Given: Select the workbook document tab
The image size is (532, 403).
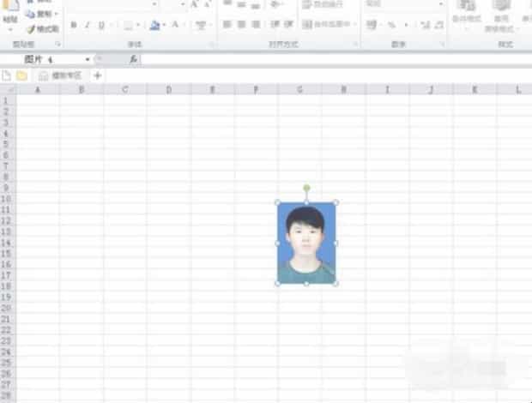Looking at the screenshot, I should pyautogui.click(x=60, y=75).
